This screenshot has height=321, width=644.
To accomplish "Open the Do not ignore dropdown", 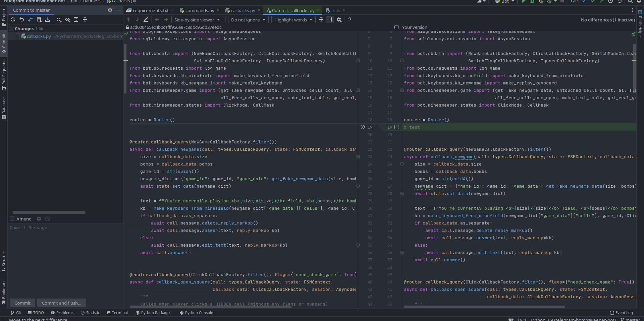I will tap(248, 20).
